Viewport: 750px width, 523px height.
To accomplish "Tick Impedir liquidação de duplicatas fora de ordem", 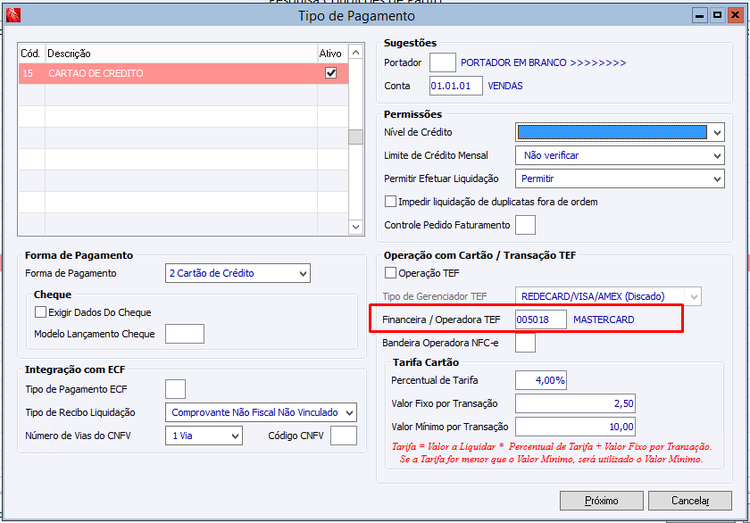I will (391, 201).
